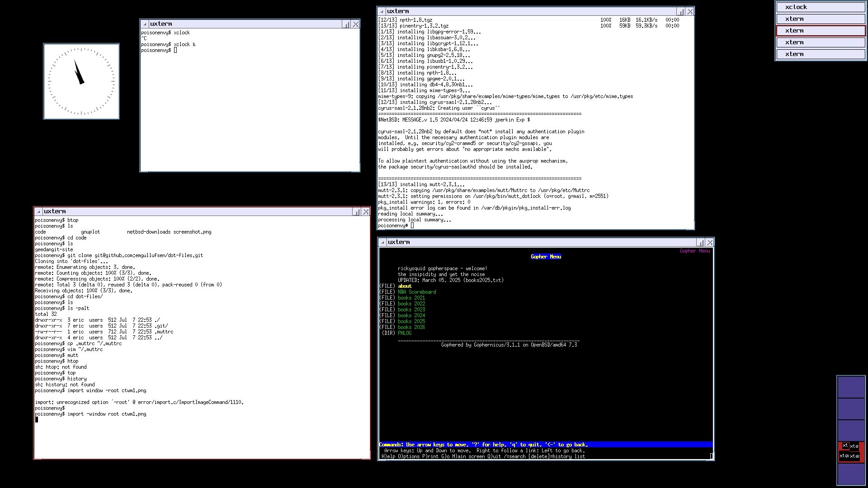Image resolution: width=868 pixels, height=488 pixels.
Task: Click 'books 2021' in the Gopher Menu
Action: click(x=411, y=298)
